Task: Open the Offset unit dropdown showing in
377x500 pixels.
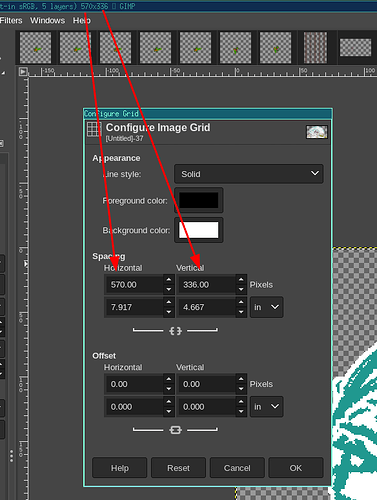Action: (x=267, y=407)
